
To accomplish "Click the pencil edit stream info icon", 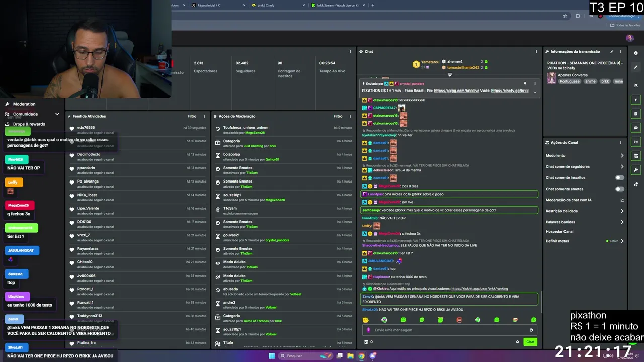I will (x=612, y=51).
